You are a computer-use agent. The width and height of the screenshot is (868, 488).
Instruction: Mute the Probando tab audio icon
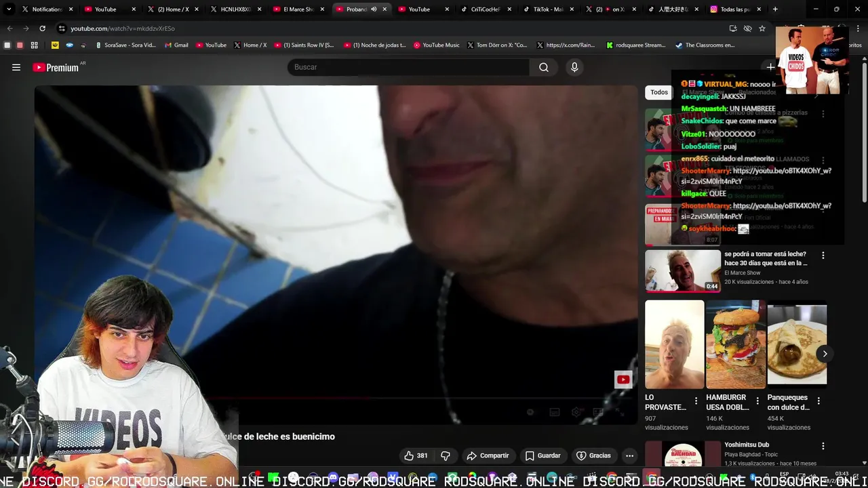click(374, 9)
